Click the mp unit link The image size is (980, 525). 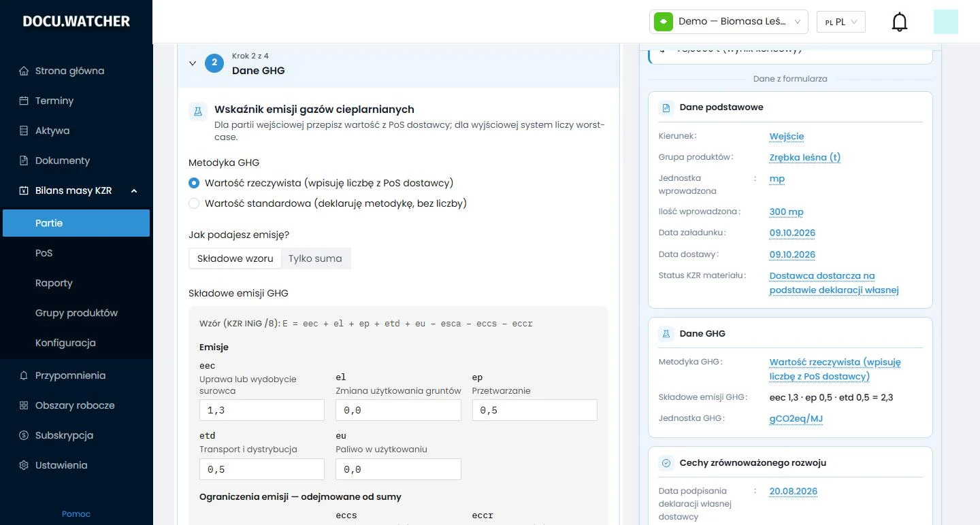coord(777,179)
